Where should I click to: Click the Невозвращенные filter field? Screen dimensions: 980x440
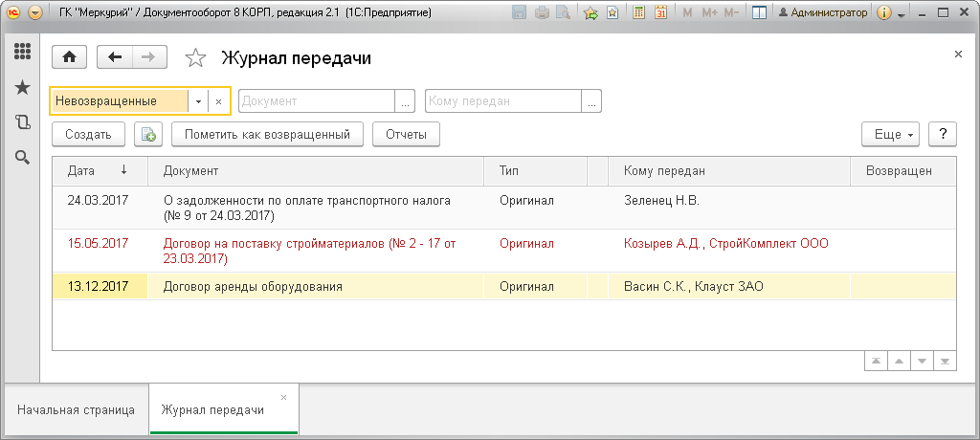pos(120,101)
